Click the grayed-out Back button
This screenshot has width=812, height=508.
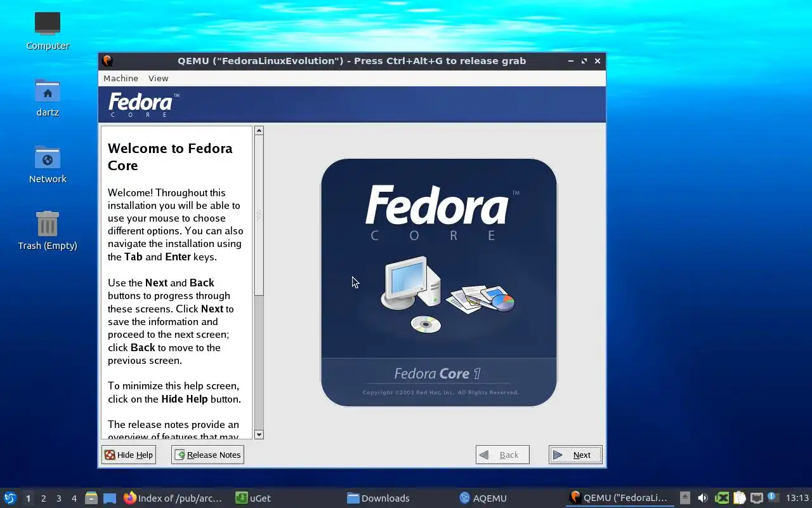(502, 455)
